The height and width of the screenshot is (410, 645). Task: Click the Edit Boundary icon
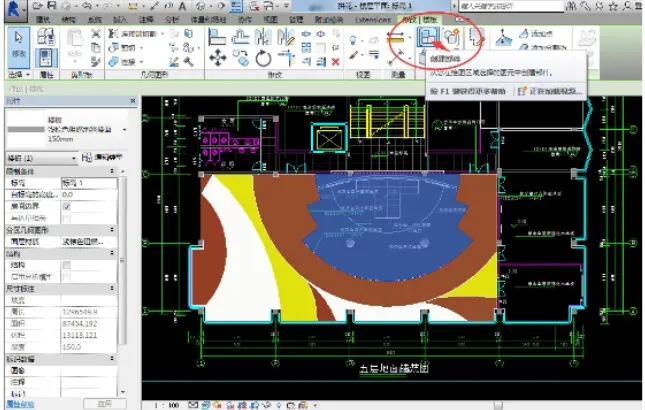pyautogui.click(x=476, y=37)
